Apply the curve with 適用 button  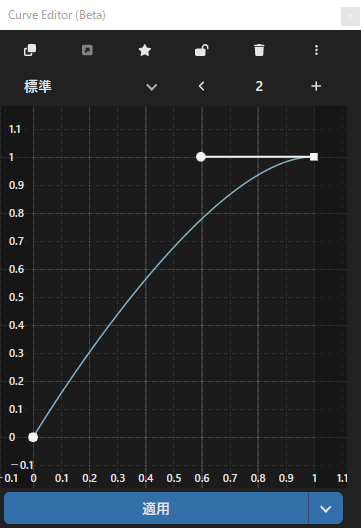pos(156,508)
